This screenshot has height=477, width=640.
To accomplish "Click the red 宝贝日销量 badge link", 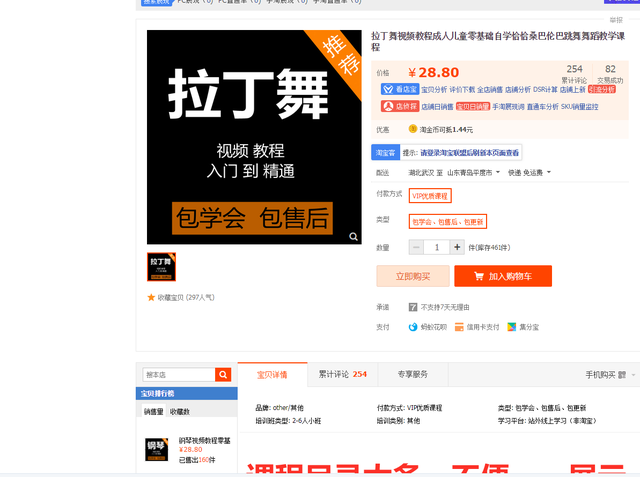I will click(473, 106).
